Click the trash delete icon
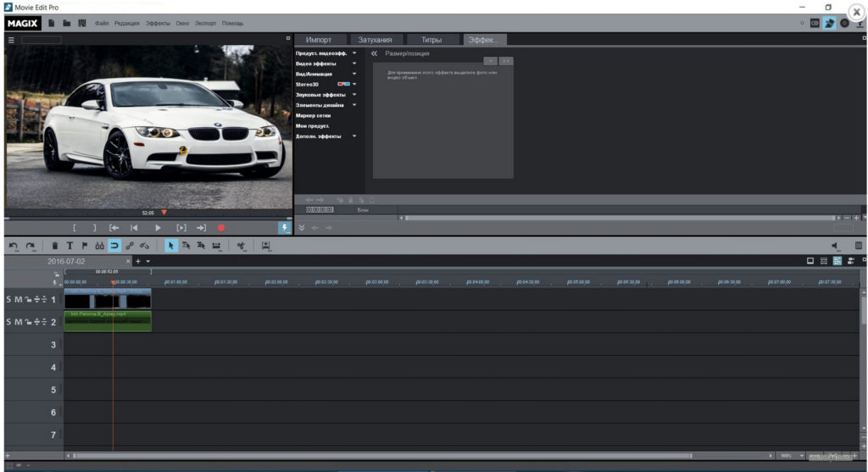Screen dimensions: 868x472 tap(55, 246)
